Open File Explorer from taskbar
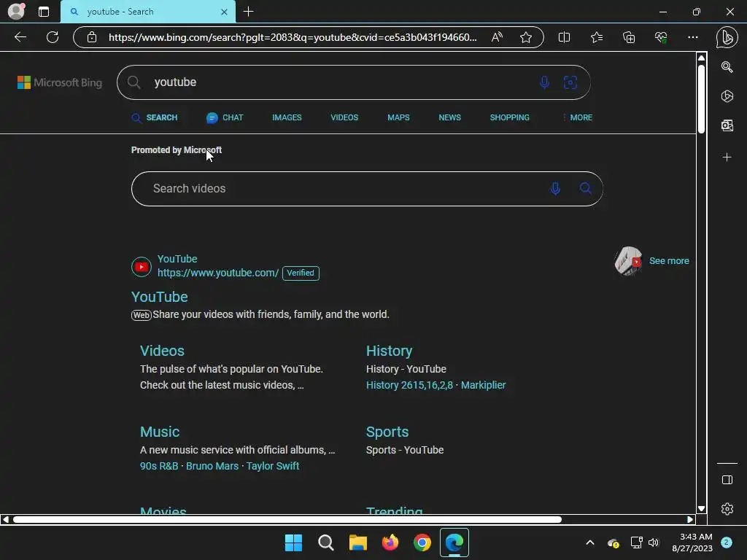 point(357,542)
